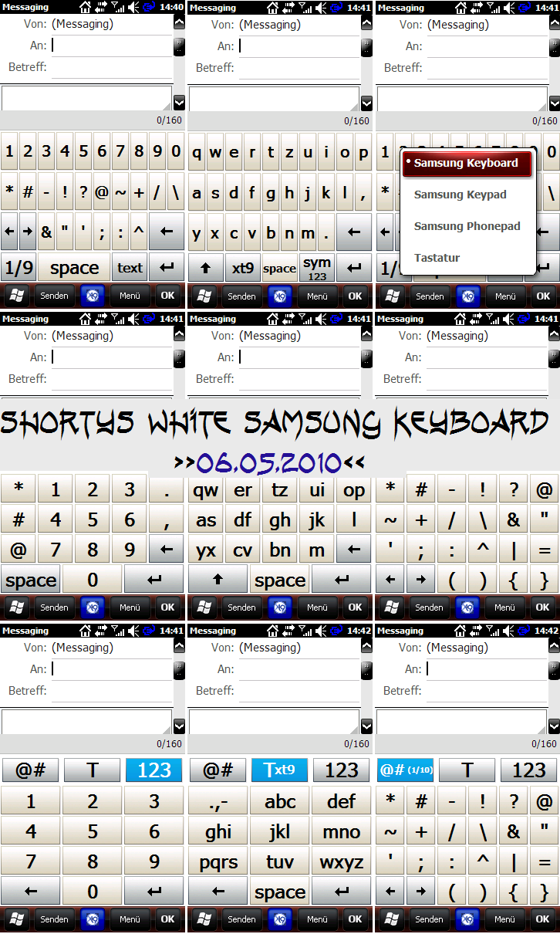Tap the 'pqrs' phonepad key
The width and height of the screenshot is (560, 934).
pos(218,861)
